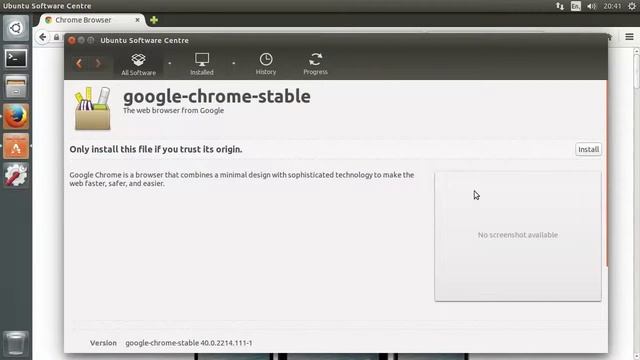The height and width of the screenshot is (360, 640).
Task: Click the google-chrome-stable title text
Action: (x=217, y=97)
